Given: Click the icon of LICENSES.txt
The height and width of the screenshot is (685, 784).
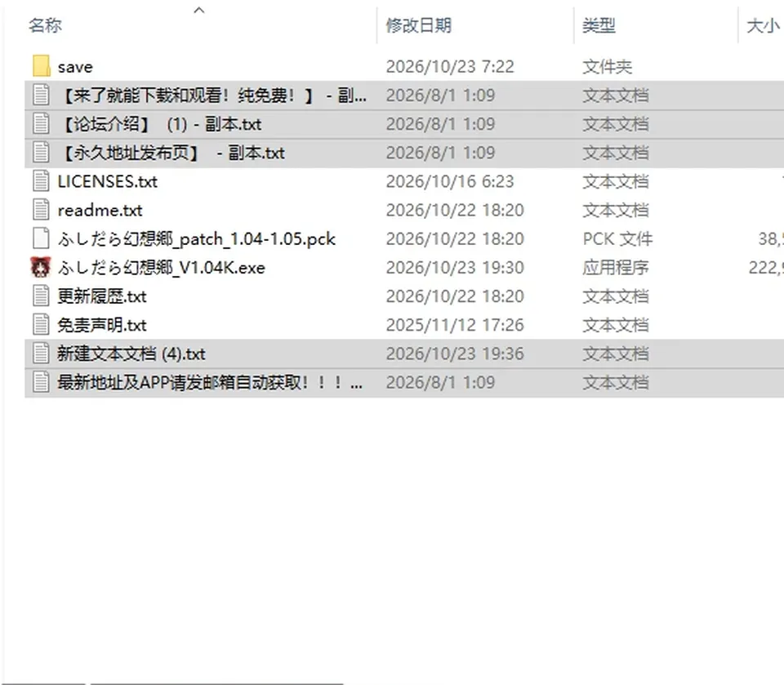Looking at the screenshot, I should [41, 181].
